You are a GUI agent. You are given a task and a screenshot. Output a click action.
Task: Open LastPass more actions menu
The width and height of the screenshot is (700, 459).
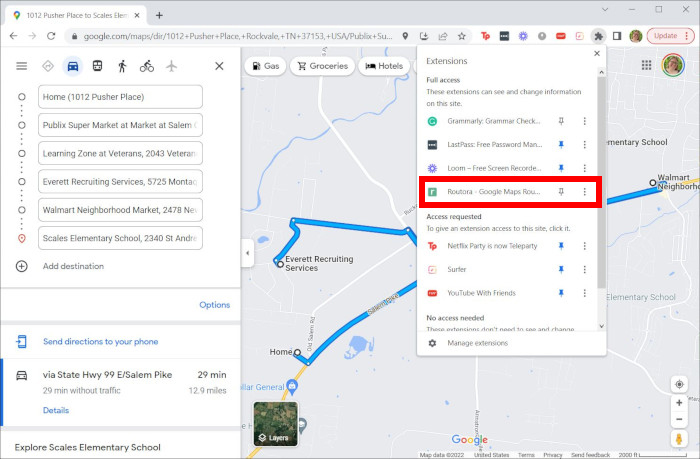pyautogui.click(x=584, y=145)
